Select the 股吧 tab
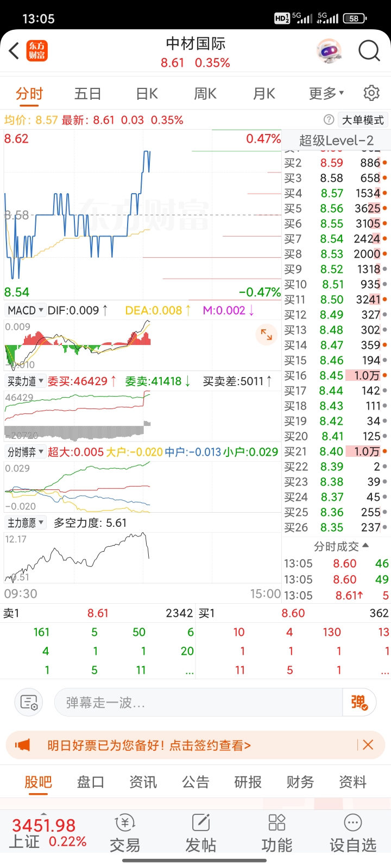The image size is (391, 868). (x=38, y=782)
